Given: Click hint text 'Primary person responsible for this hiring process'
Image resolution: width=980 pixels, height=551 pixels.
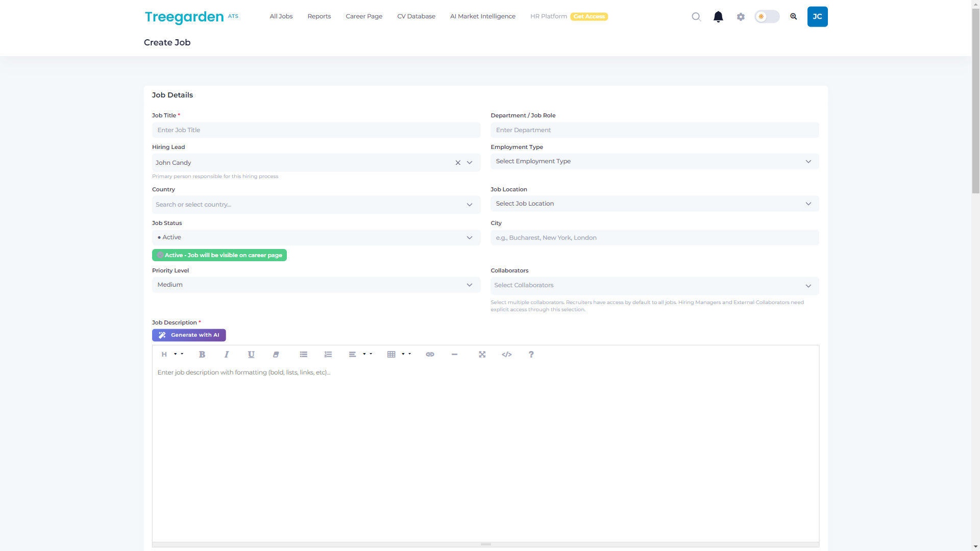Looking at the screenshot, I should coord(215,177).
